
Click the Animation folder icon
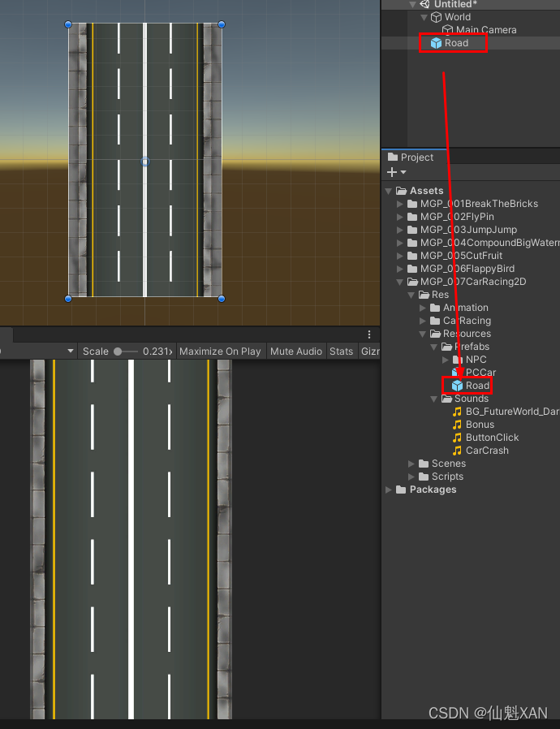click(x=435, y=308)
